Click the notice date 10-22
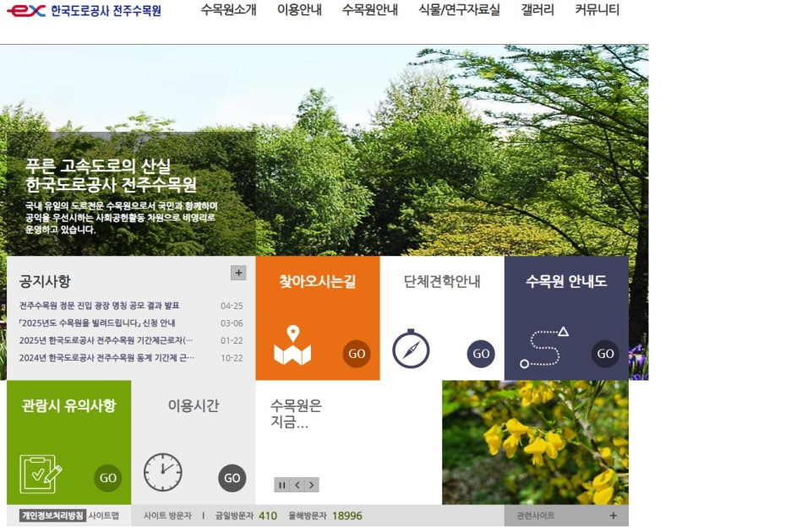791x532 pixels. (x=232, y=358)
